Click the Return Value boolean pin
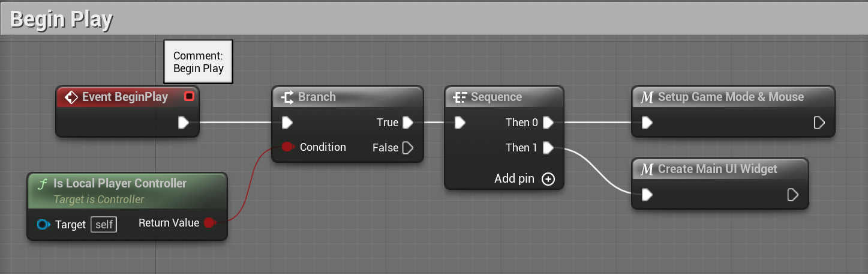Viewport: 868px width, 274px height. (x=209, y=223)
